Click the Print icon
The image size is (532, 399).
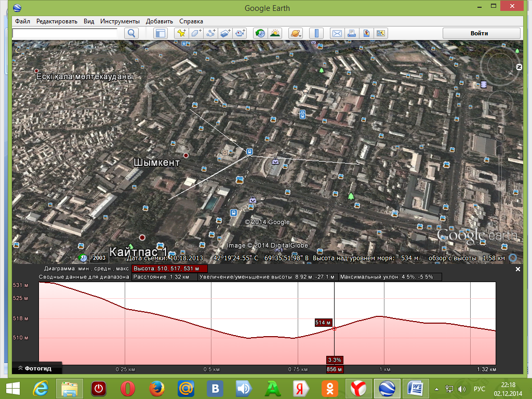coord(352,33)
